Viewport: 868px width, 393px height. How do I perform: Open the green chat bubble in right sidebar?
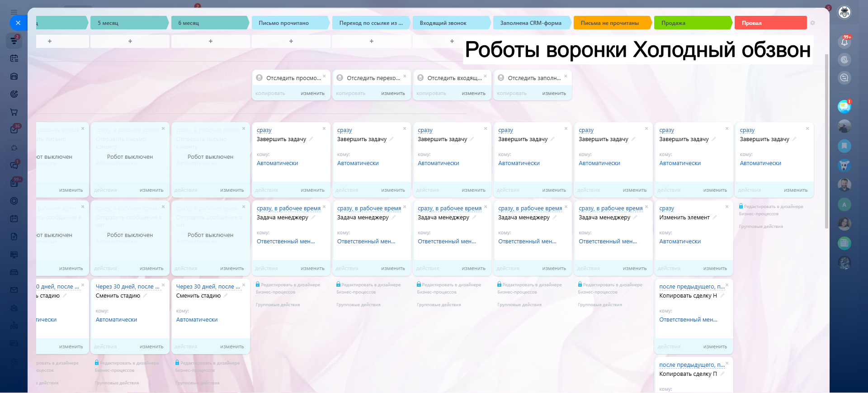coord(844,106)
